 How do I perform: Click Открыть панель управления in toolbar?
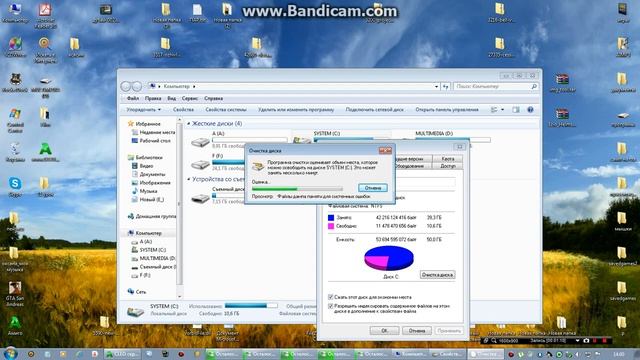(447, 109)
